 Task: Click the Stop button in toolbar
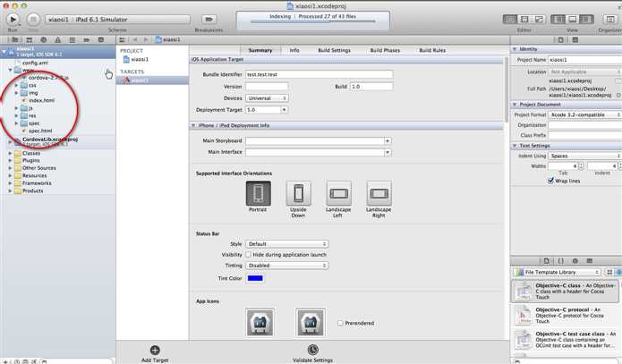33,19
